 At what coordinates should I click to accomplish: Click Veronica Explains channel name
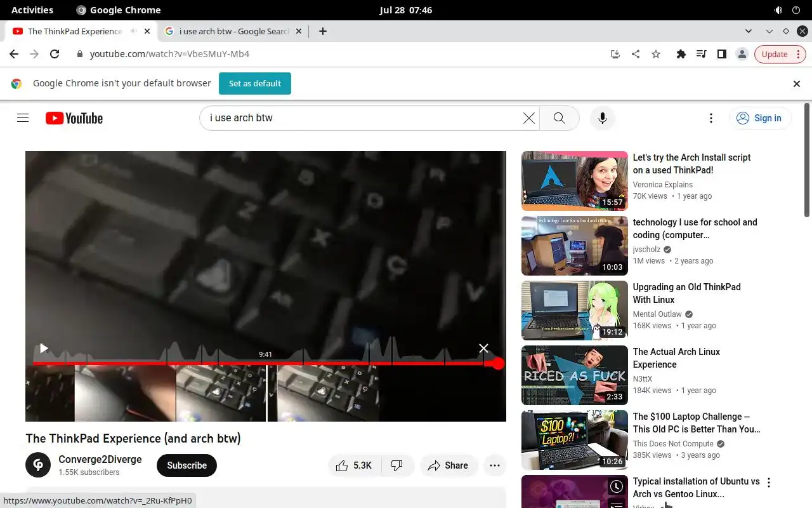pyautogui.click(x=662, y=185)
